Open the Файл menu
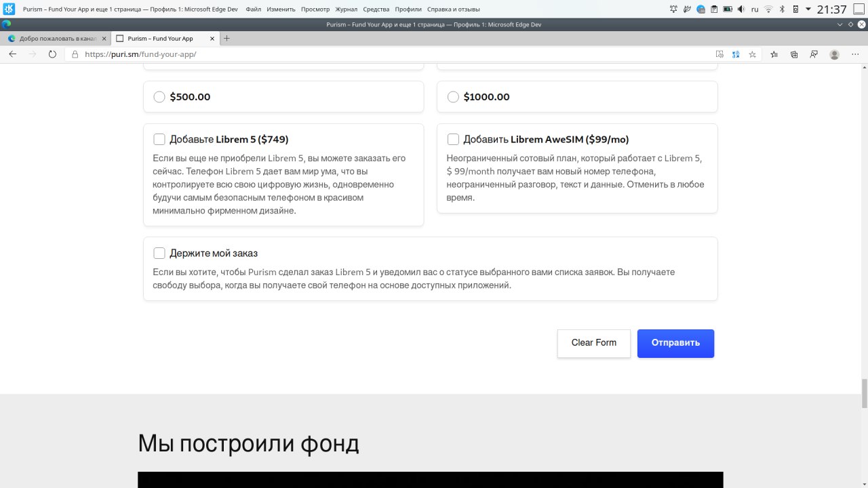868x488 pixels. [x=254, y=9]
